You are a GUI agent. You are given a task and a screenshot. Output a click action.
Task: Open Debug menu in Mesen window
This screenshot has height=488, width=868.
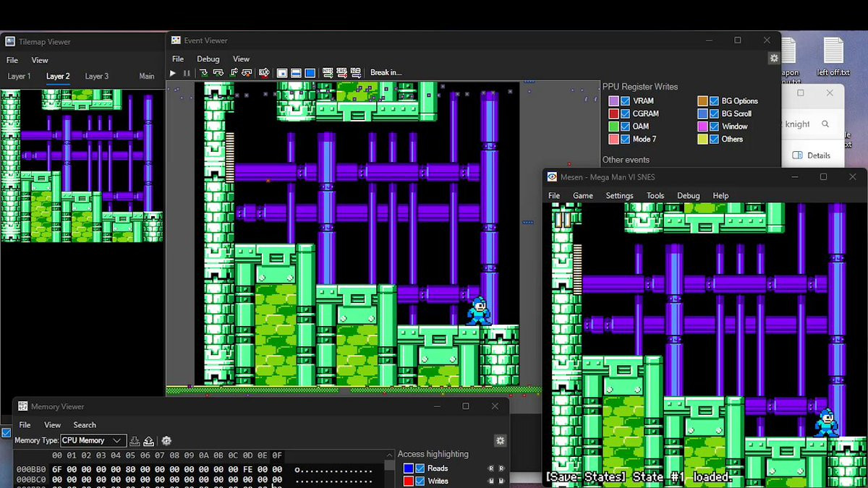[689, 196]
